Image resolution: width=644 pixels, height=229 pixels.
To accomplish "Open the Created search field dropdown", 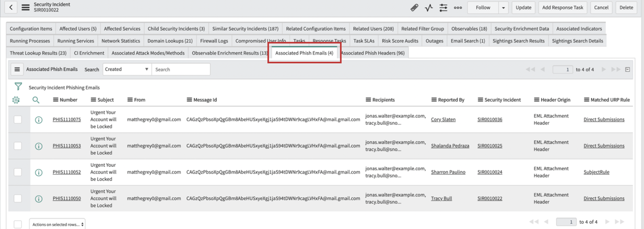I will pos(127,69).
